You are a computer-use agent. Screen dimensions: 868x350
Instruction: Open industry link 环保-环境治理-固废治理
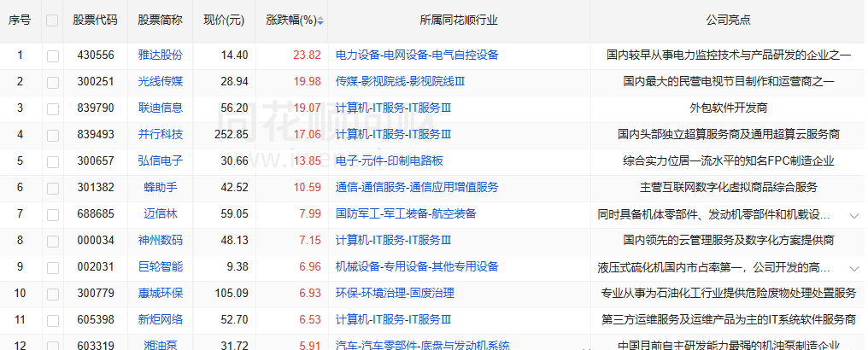pos(395,293)
